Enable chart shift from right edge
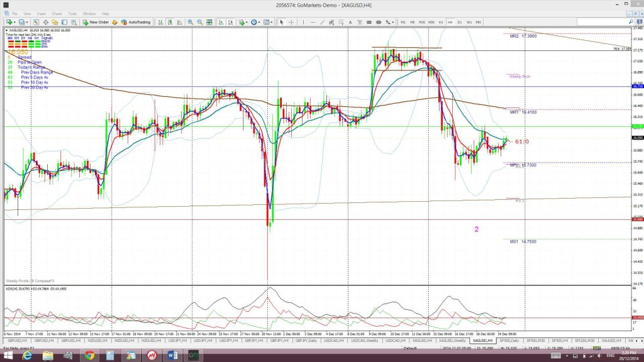Viewport: 644px width, 362px height. tap(230, 22)
